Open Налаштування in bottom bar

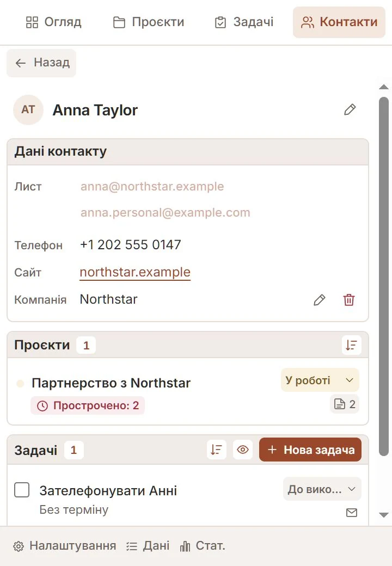point(65,546)
